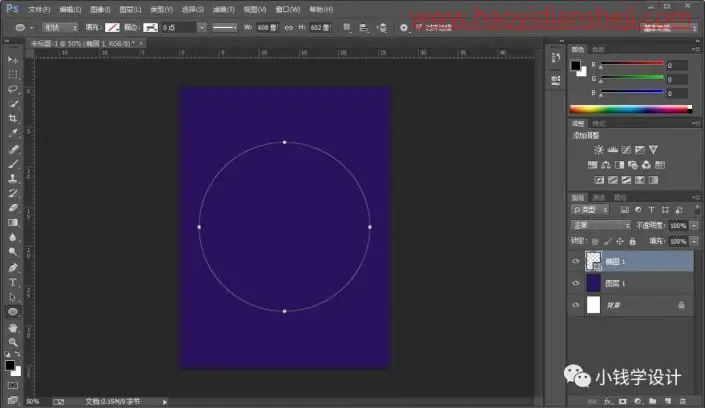
Task: Open the opacity (不透明度) slider arrow
Action: (x=695, y=225)
